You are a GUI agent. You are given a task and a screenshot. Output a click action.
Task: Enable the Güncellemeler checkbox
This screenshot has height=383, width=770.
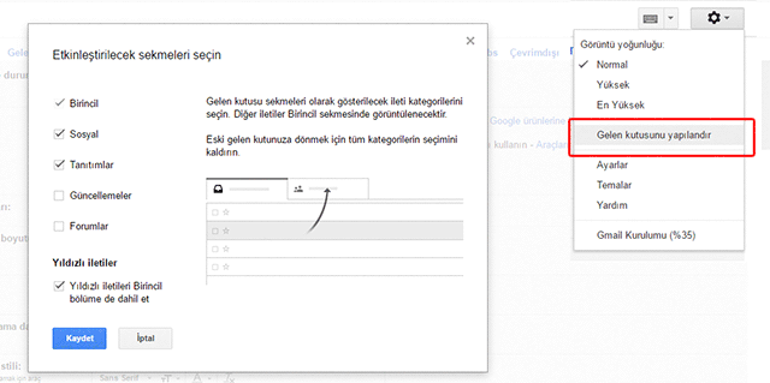coord(59,196)
